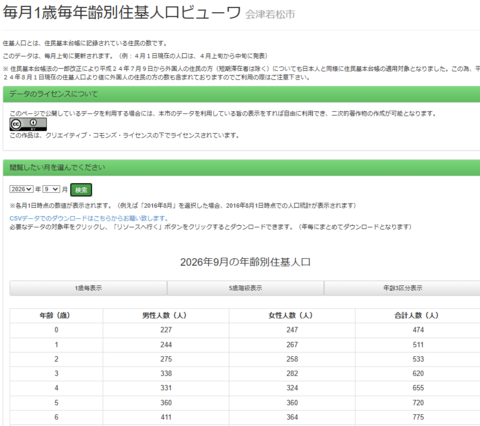Select female count 282 for age 3
Image resolution: width=480 pixels, height=426 pixels.
point(292,373)
